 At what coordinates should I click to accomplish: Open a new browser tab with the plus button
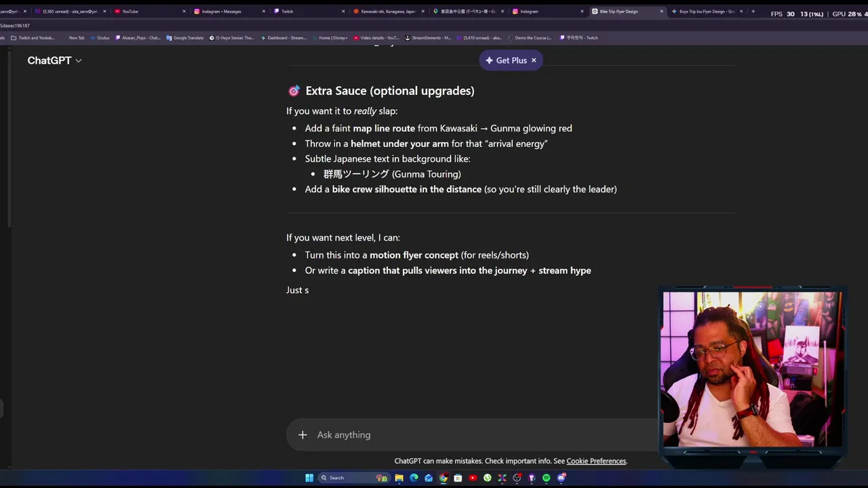(753, 12)
